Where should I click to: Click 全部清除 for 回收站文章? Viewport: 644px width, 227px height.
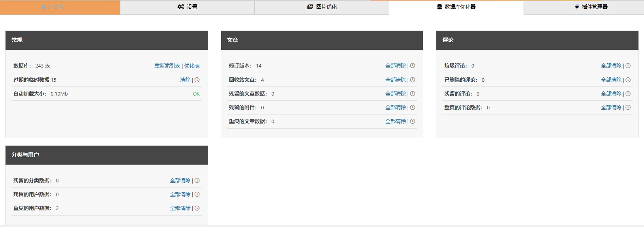(396, 80)
